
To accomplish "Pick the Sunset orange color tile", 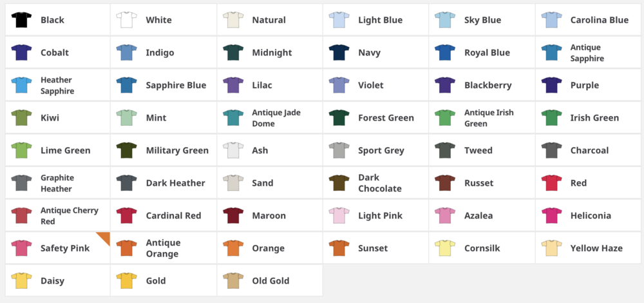I will tap(375, 248).
